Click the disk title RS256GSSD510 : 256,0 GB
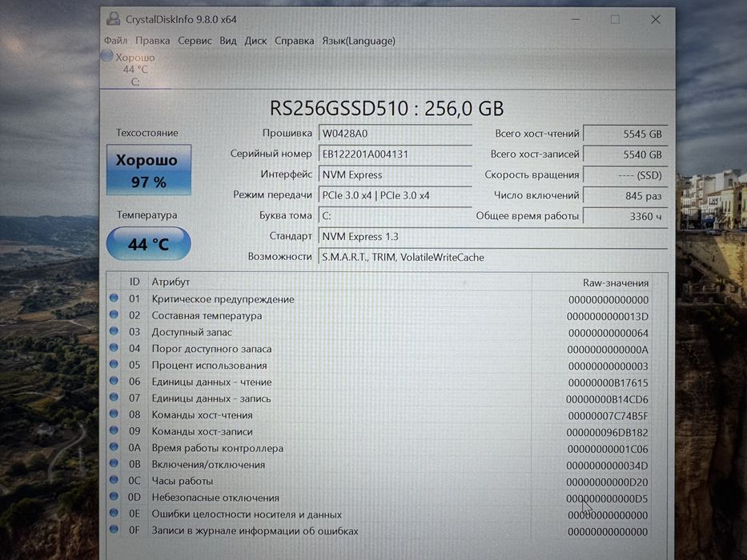 pyautogui.click(x=387, y=109)
